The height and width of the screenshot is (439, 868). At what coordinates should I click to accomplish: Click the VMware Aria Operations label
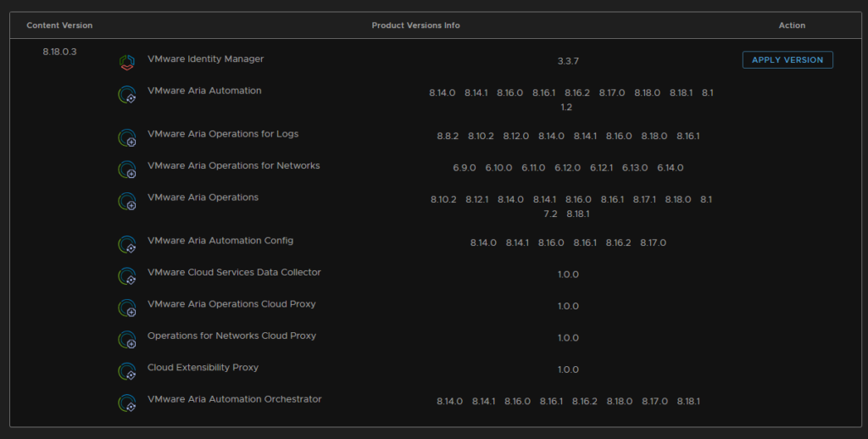point(203,197)
